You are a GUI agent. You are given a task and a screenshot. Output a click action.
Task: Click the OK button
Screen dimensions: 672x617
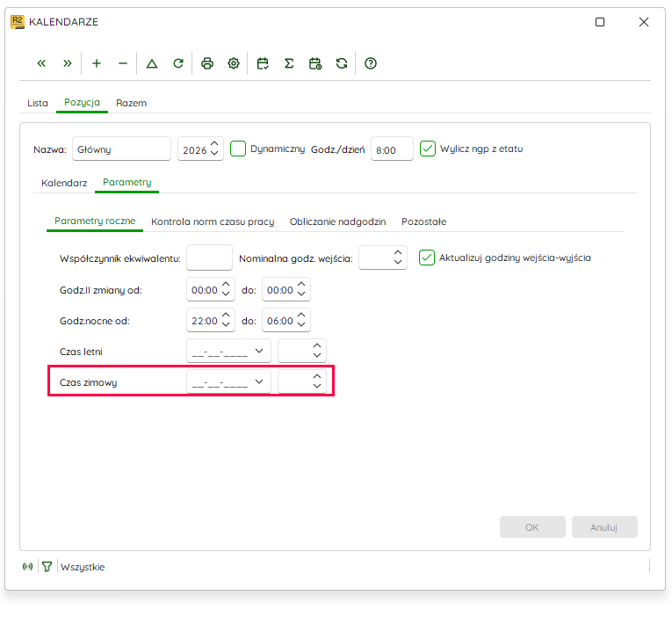[532, 527]
